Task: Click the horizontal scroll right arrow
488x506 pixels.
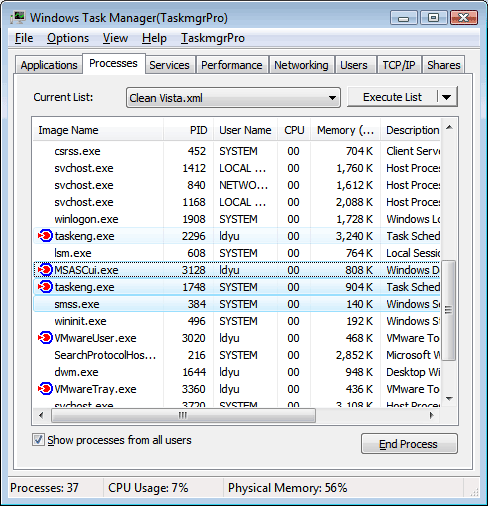Action: 432,415
